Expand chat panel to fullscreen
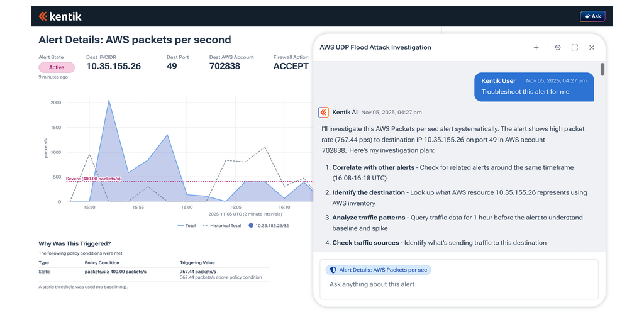The image size is (644, 322). [x=574, y=47]
